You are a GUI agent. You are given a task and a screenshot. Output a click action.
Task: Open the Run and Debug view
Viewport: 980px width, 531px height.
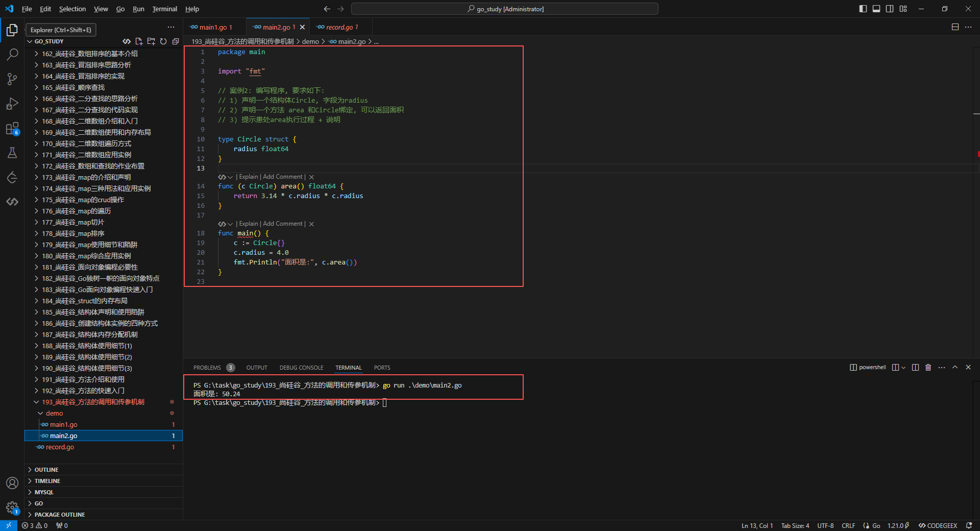[12, 104]
